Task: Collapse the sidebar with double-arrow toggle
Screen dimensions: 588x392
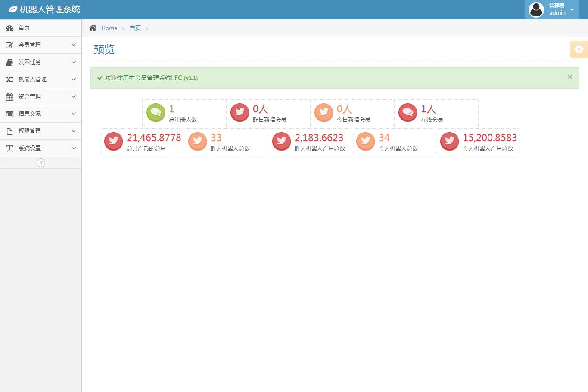Action: pos(41,163)
